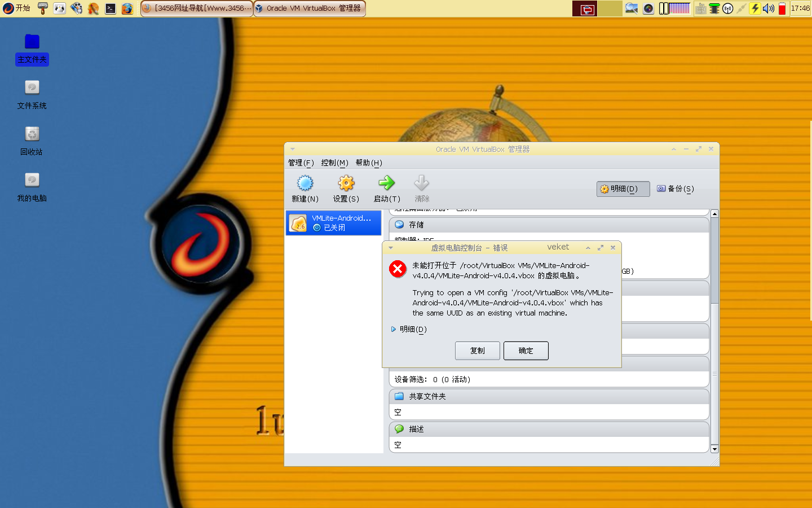
Task: Start the VM with the green arrow (启动)
Action: (387, 183)
